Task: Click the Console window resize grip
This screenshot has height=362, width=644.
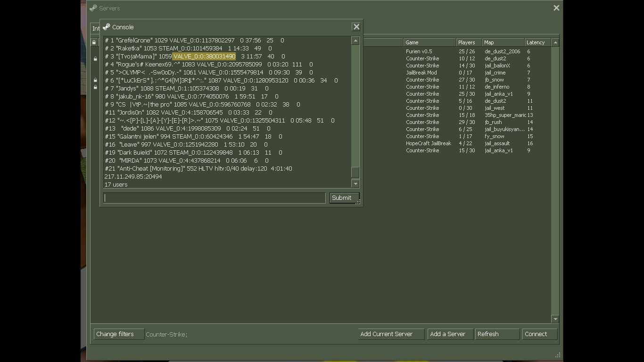Action: pos(358,202)
